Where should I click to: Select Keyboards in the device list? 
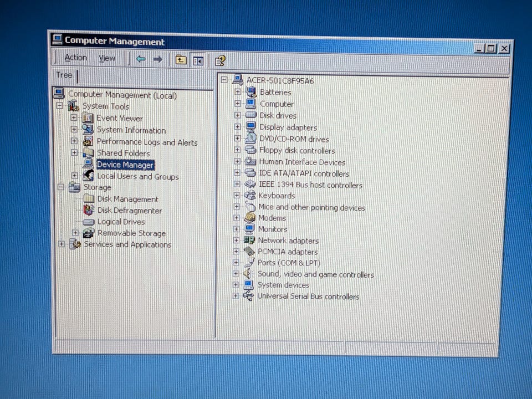tap(277, 196)
